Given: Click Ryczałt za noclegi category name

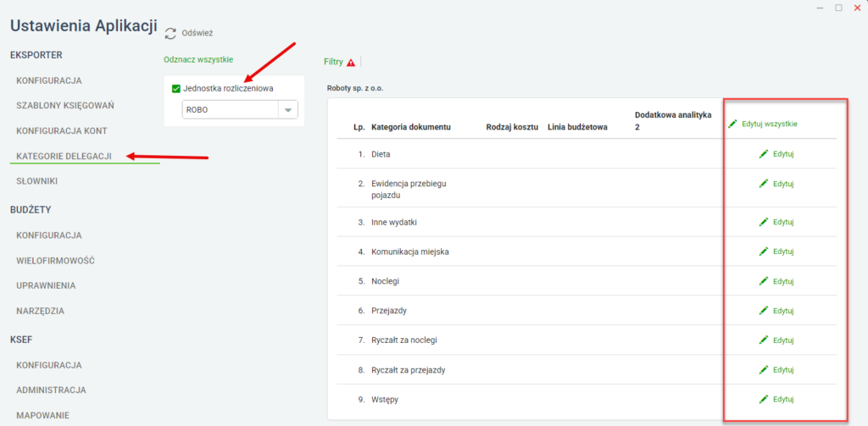Looking at the screenshot, I should tap(404, 340).
